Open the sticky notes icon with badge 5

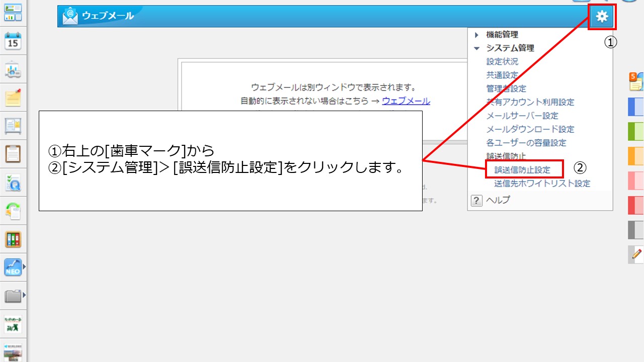tap(636, 82)
